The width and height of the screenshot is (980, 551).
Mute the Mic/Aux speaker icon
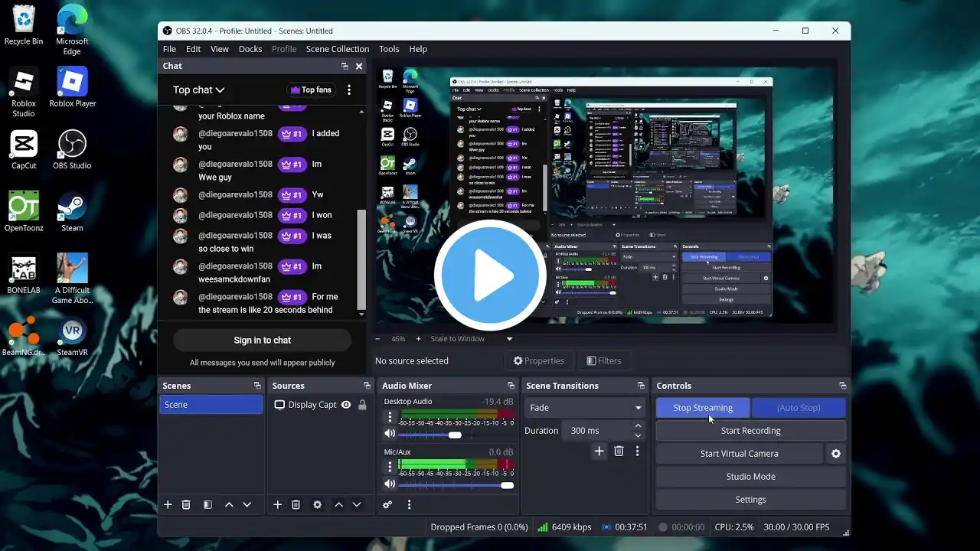tap(390, 484)
